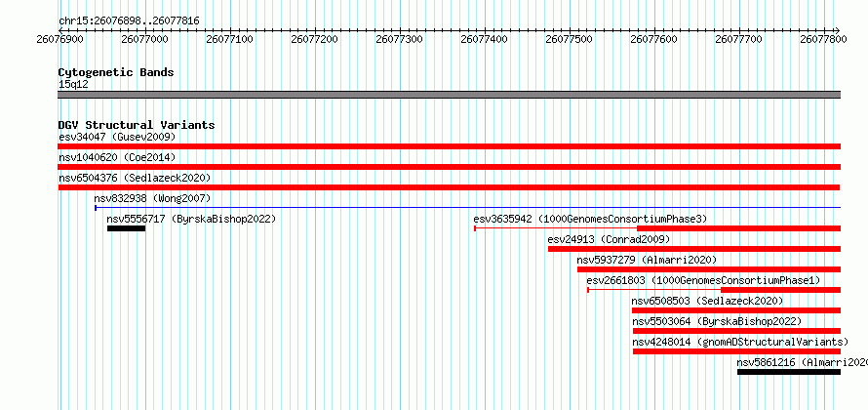Click the nsv5861216 (Almarri2020) label
Screen dimensions: 868x410
pos(802,362)
